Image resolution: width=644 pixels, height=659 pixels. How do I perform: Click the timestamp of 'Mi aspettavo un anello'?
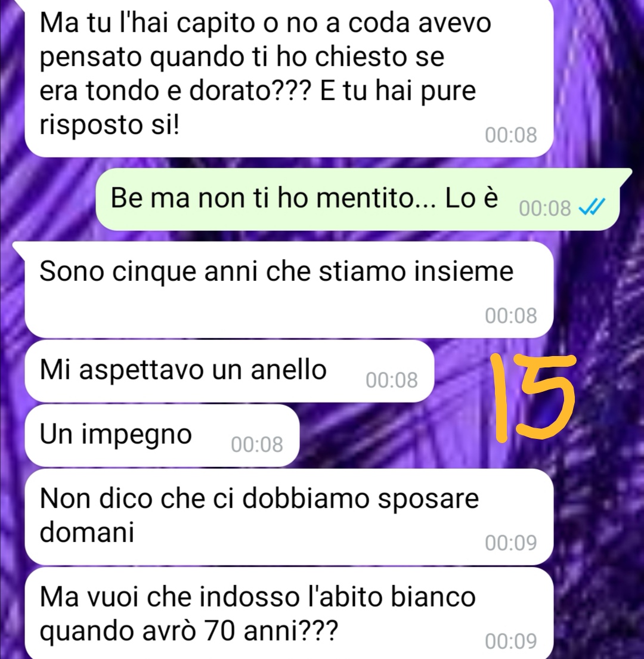tap(392, 380)
